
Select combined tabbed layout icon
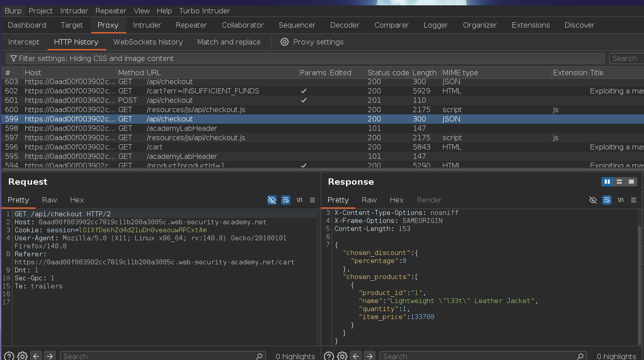click(631, 182)
